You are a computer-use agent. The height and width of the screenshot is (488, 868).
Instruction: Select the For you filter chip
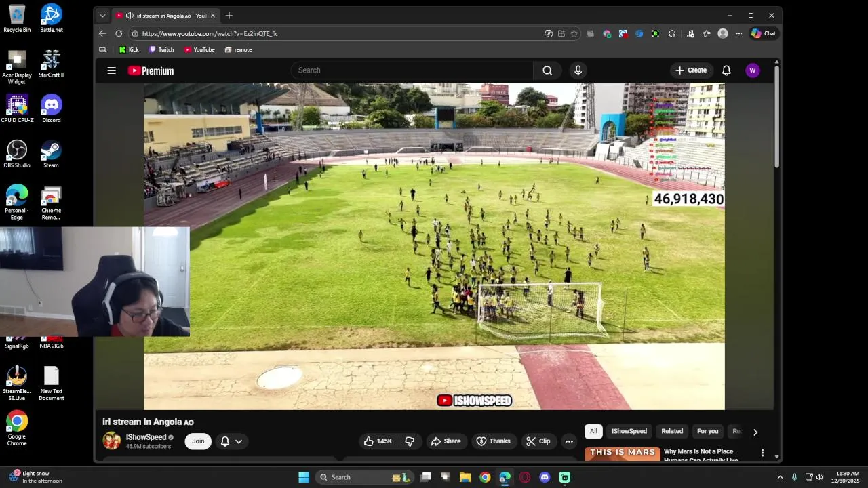tap(707, 431)
